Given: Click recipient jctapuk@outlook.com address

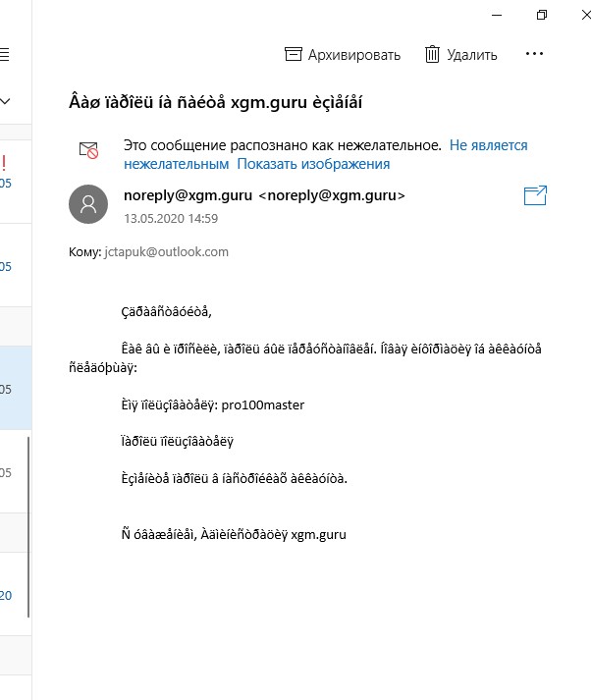Looking at the screenshot, I should (167, 251).
